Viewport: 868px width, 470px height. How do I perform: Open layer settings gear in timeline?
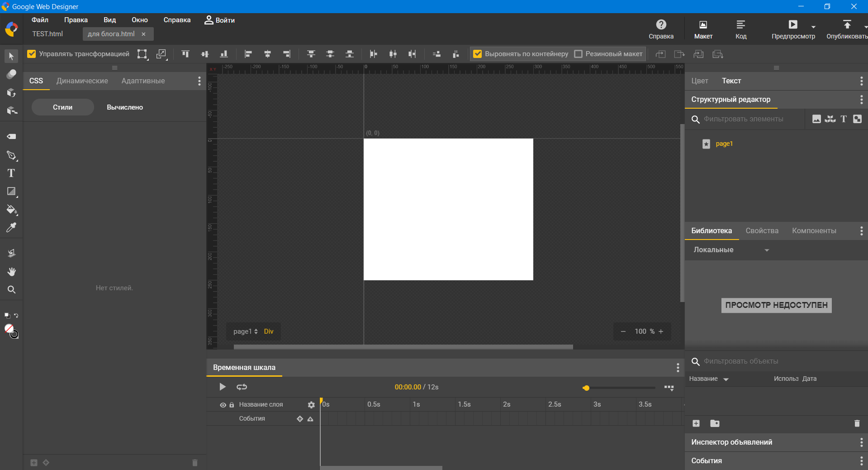click(311, 405)
